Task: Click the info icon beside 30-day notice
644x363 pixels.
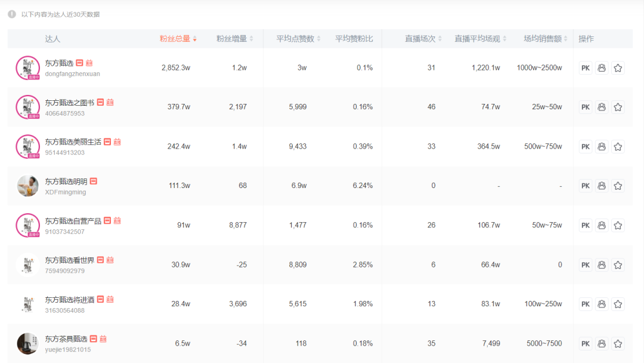Action: tap(12, 14)
